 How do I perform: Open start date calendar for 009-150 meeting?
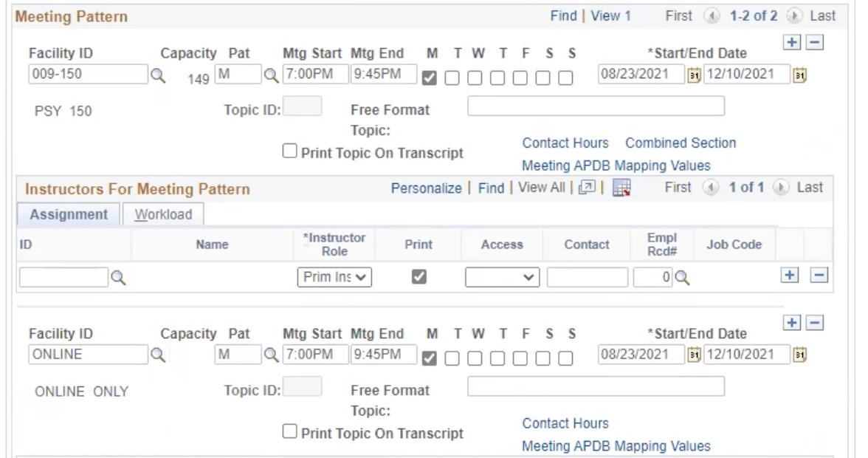coord(694,75)
